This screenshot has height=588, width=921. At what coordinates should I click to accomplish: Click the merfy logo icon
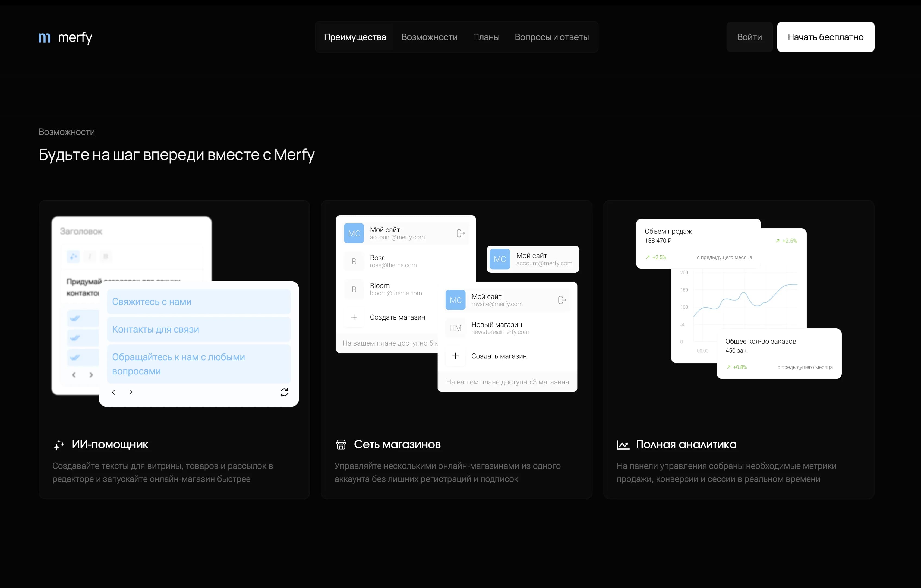[x=44, y=37]
